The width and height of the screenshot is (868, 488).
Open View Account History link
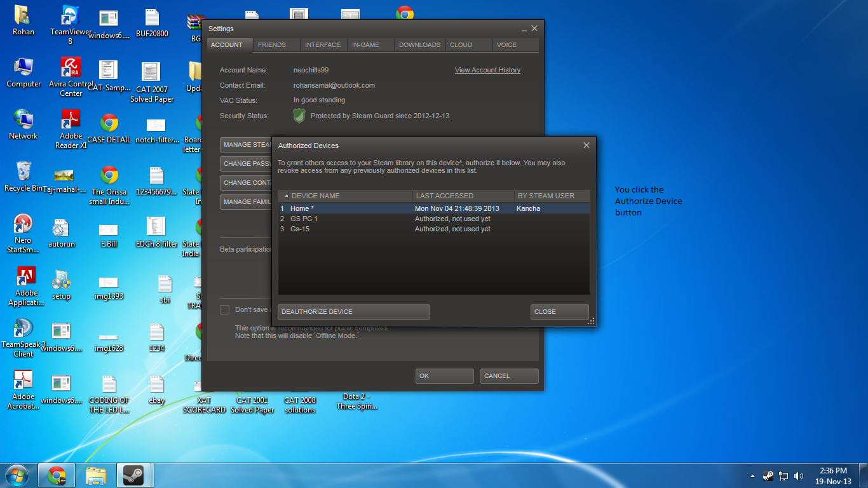point(487,70)
